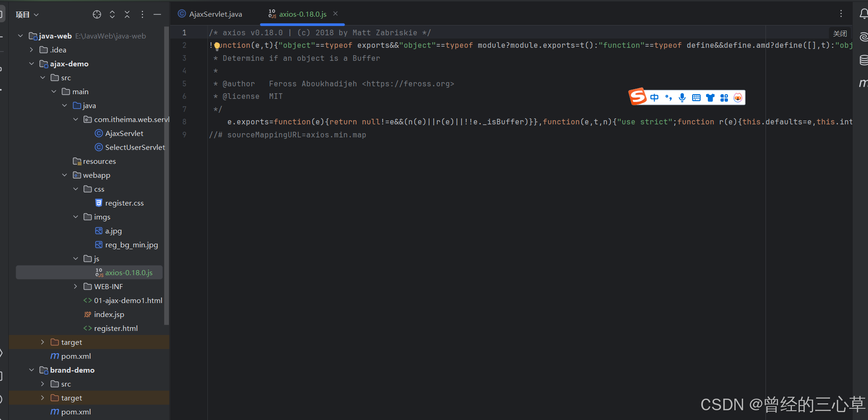The width and height of the screenshot is (868, 420).
Task: Collapse the webapp folder
Action: 65,175
